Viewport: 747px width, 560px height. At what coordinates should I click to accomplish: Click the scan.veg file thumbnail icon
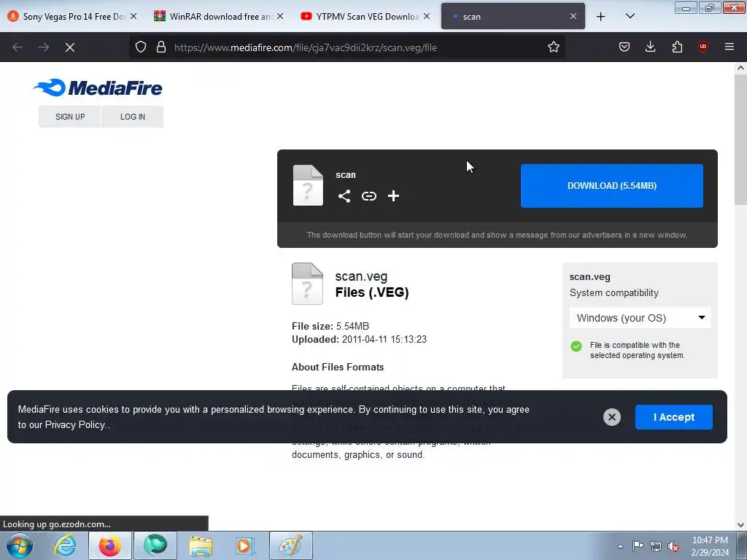tap(307, 284)
